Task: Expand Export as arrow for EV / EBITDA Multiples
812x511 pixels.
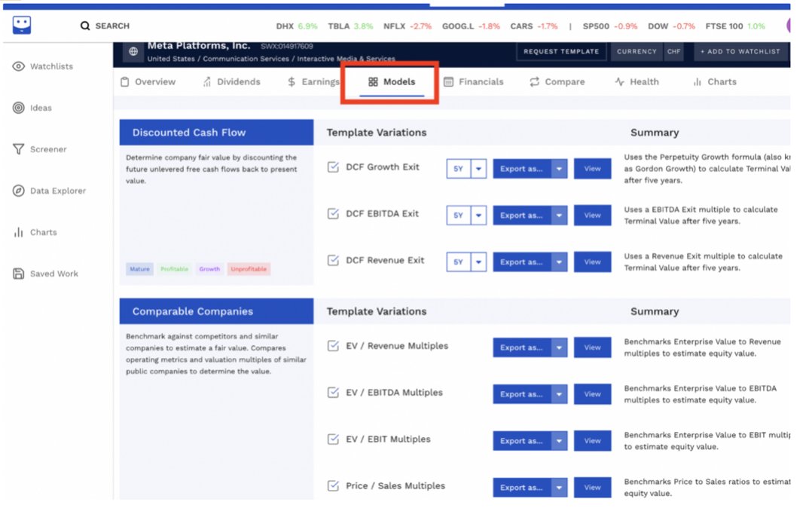Action: [559, 394]
